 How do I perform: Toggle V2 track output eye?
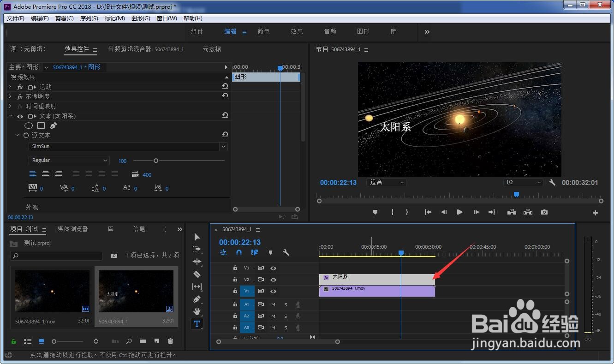[274, 280]
